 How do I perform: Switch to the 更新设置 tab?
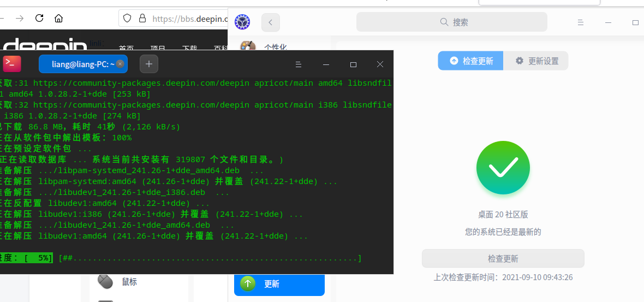click(536, 61)
